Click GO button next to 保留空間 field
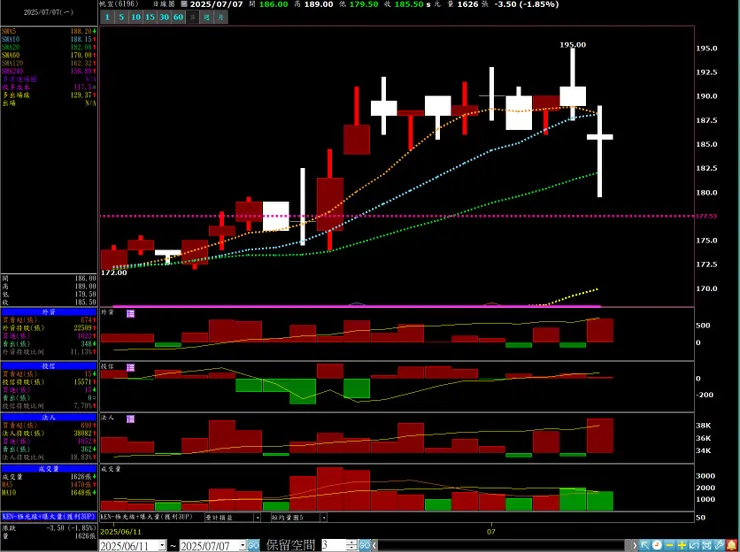Viewport: 740px width, 552px height. pyautogui.click(x=365, y=546)
